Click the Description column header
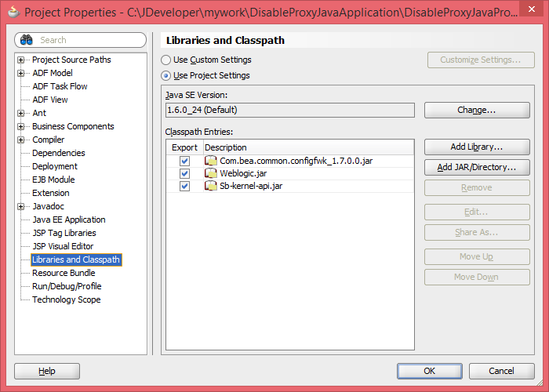The width and height of the screenshot is (549, 392). tap(308, 147)
